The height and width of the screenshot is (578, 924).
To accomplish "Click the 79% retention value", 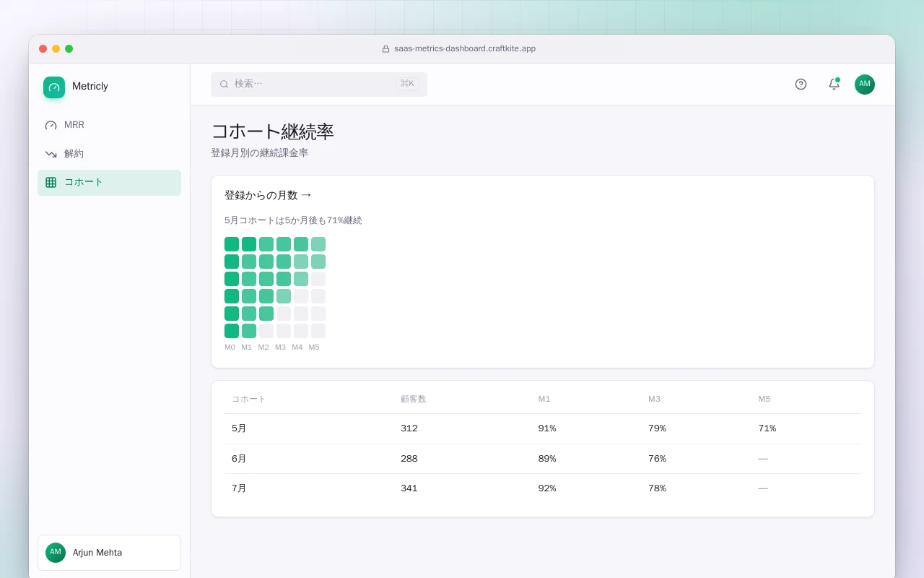I will tap(657, 428).
